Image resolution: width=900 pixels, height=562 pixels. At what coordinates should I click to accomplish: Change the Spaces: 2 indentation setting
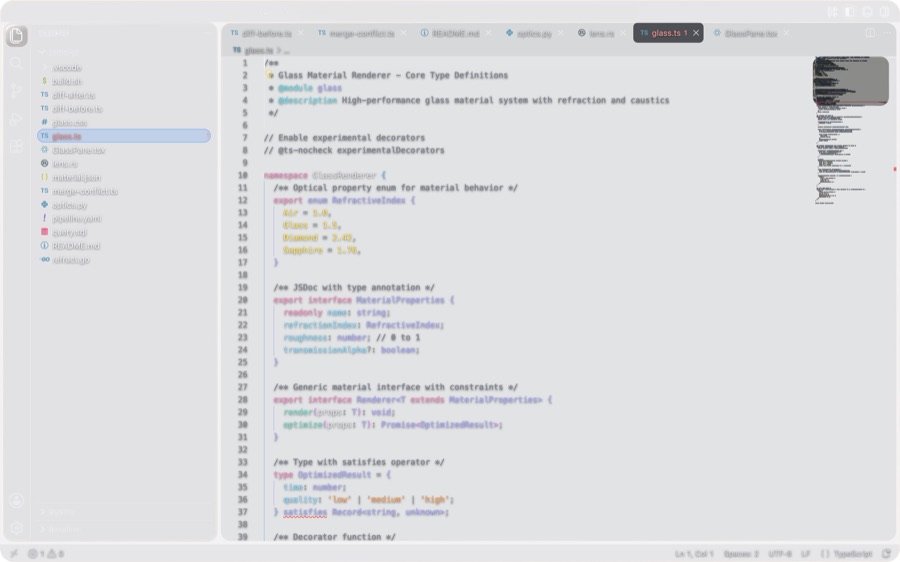741,553
